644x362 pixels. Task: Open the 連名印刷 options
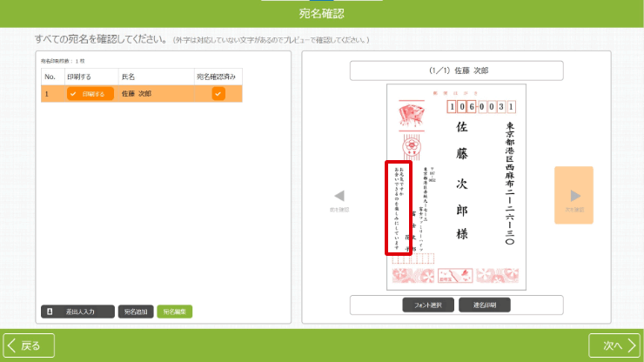484,305
